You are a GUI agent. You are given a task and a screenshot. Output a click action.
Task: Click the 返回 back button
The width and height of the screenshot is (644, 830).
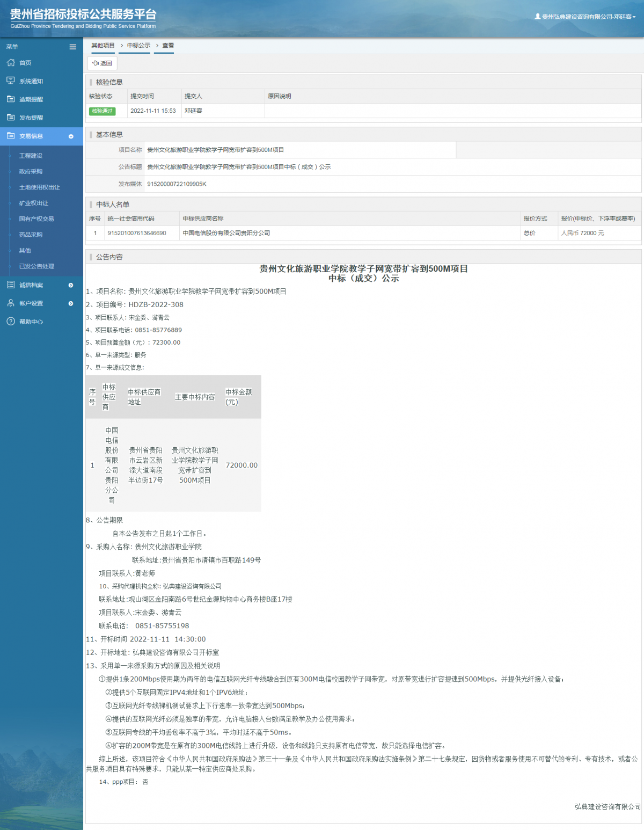click(x=102, y=63)
